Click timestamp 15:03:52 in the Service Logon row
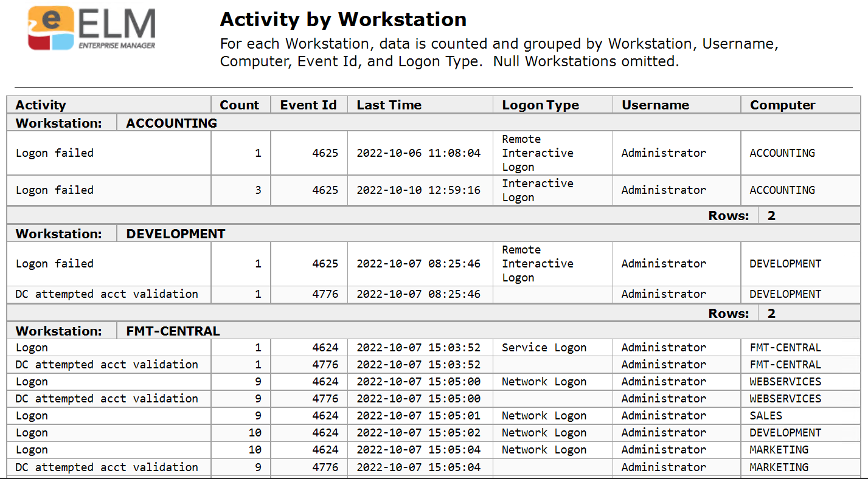Screen dimensions: 868x479 (418, 348)
